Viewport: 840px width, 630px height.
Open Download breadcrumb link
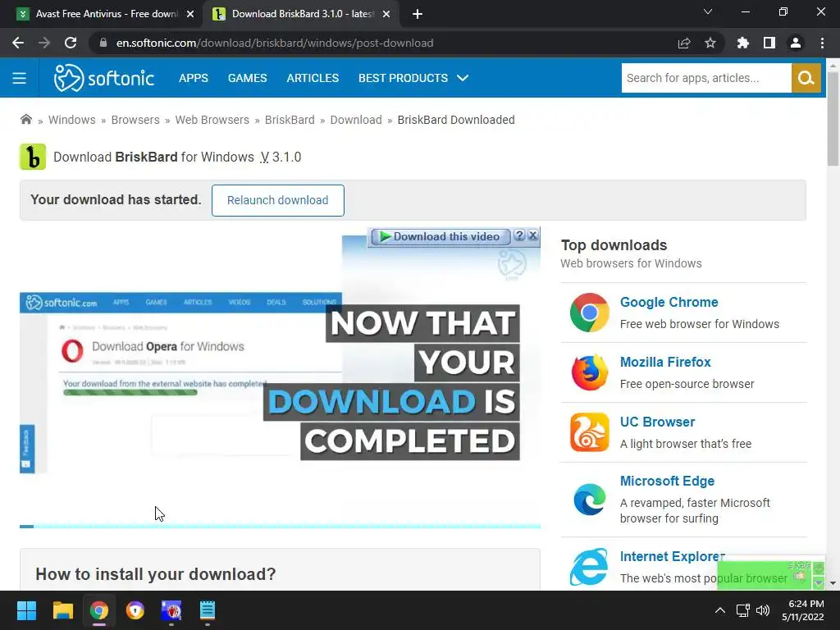pyautogui.click(x=356, y=120)
